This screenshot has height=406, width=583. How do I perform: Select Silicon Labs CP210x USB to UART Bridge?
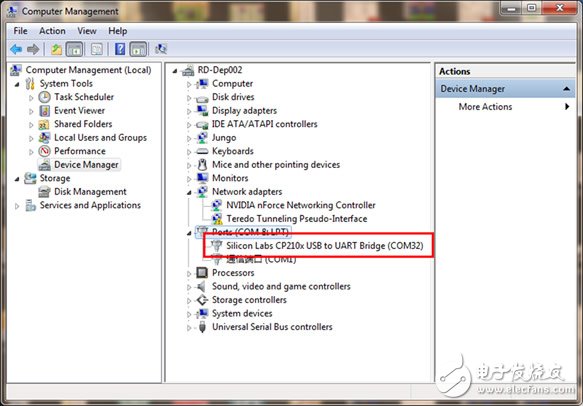(x=325, y=245)
